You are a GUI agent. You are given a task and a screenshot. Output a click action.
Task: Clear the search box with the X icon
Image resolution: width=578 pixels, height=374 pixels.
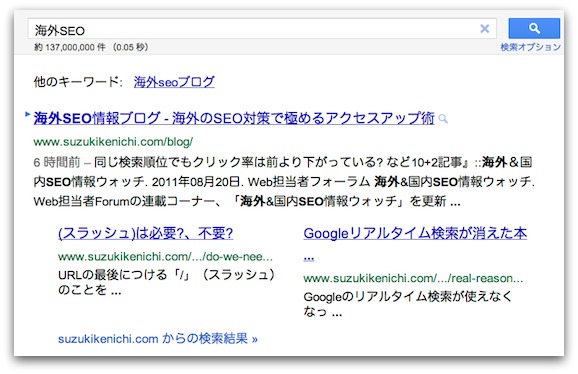coord(484,28)
